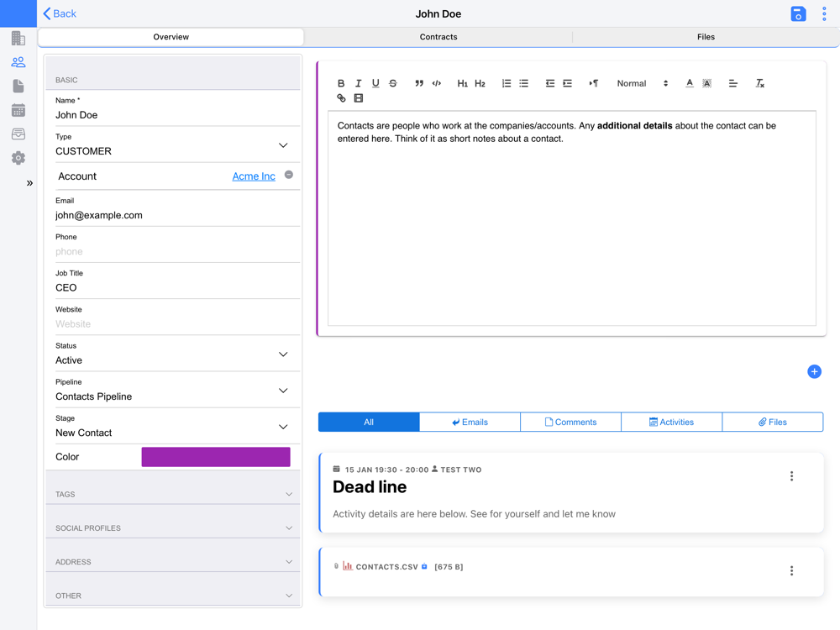
Task: Expand the sidebar with double chevron
Action: point(29,183)
